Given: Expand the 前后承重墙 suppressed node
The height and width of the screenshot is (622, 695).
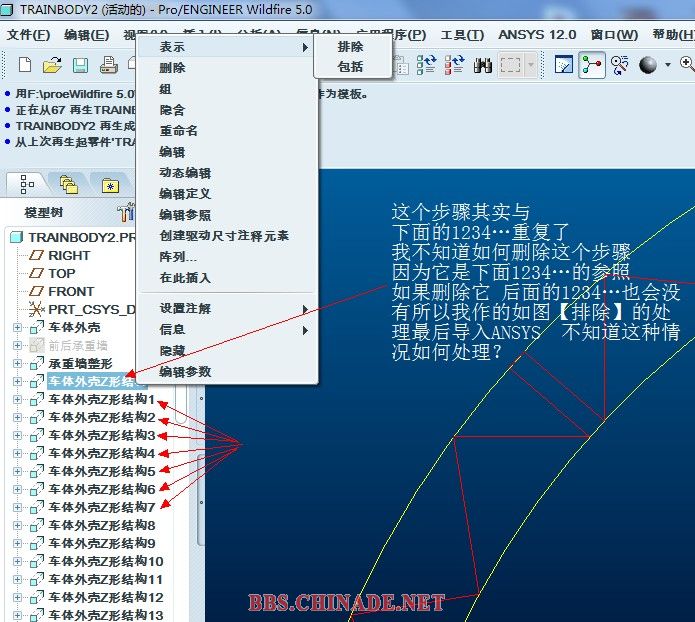Looking at the screenshot, I should (x=17, y=345).
